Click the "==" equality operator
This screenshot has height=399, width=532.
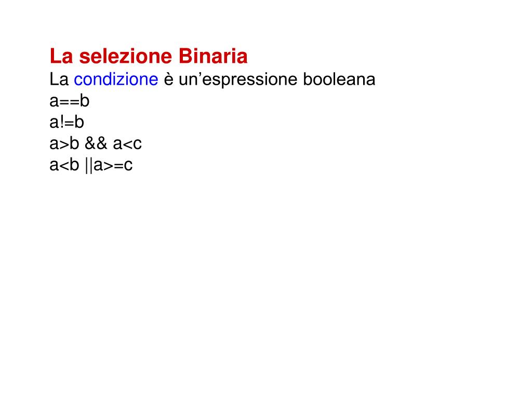[70, 101]
